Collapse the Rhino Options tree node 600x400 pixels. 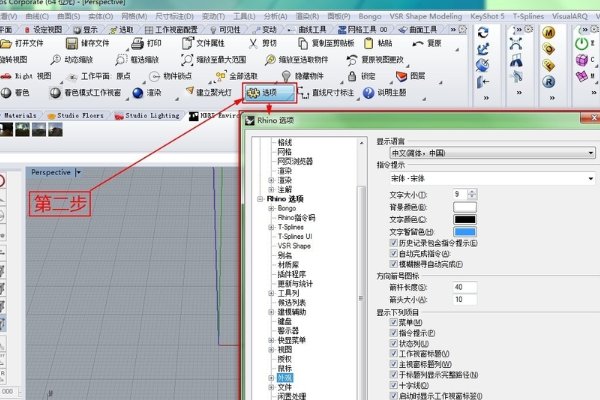[260, 199]
